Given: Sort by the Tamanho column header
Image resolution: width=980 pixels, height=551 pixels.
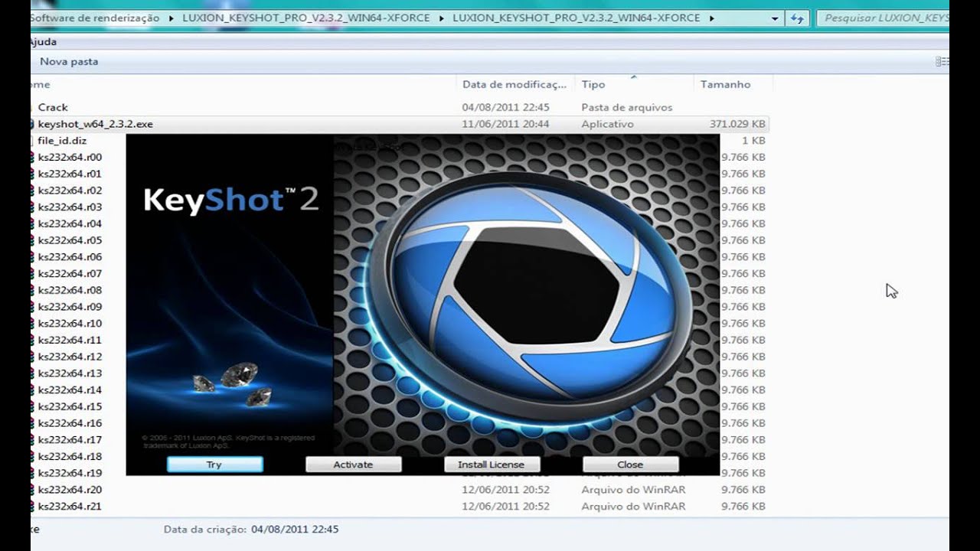Looking at the screenshot, I should (x=726, y=84).
